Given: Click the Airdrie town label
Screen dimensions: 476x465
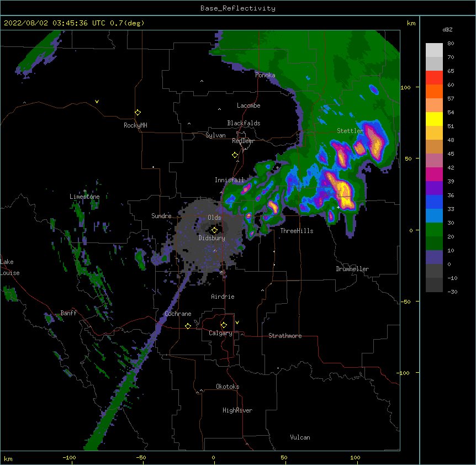Looking at the screenshot, I should (223, 297).
